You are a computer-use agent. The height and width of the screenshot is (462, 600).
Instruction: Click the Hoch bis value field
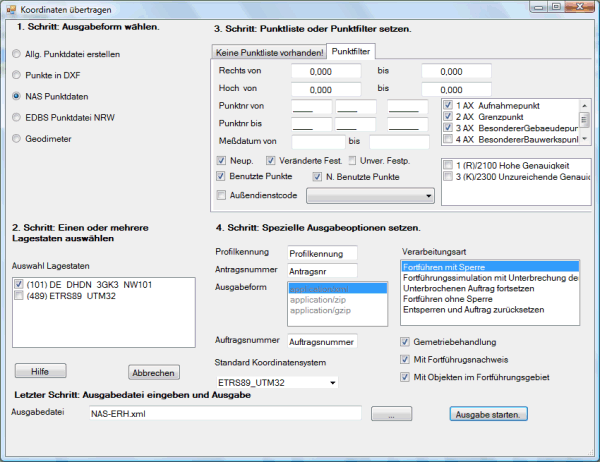click(x=456, y=89)
